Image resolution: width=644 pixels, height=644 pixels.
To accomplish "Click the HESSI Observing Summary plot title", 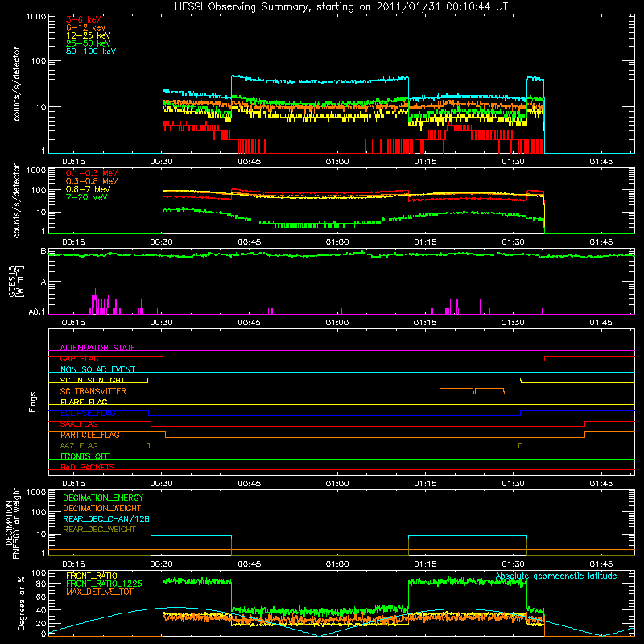I will pyautogui.click(x=341, y=7).
